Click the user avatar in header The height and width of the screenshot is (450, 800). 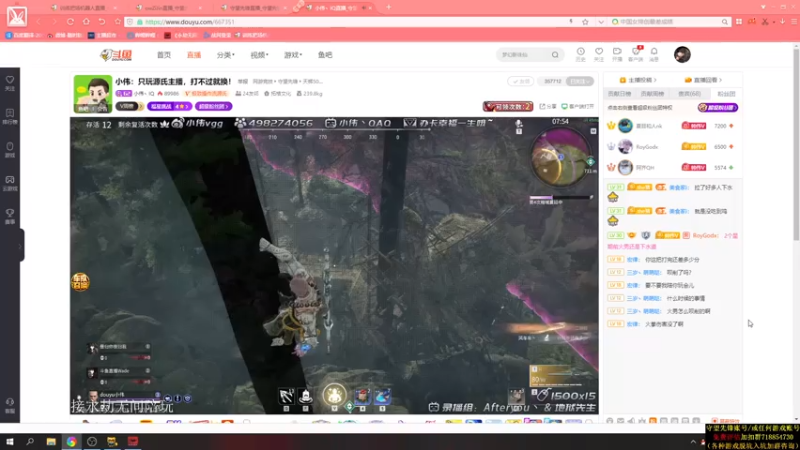pos(682,55)
